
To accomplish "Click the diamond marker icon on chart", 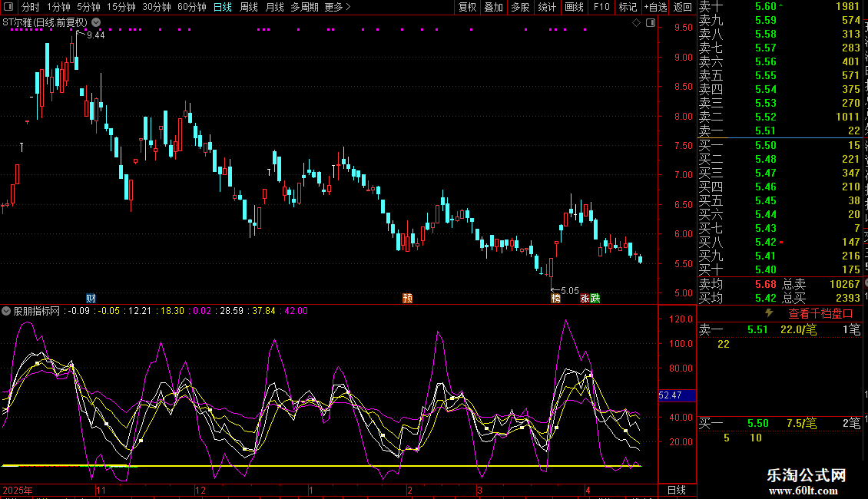I will click(x=637, y=23).
